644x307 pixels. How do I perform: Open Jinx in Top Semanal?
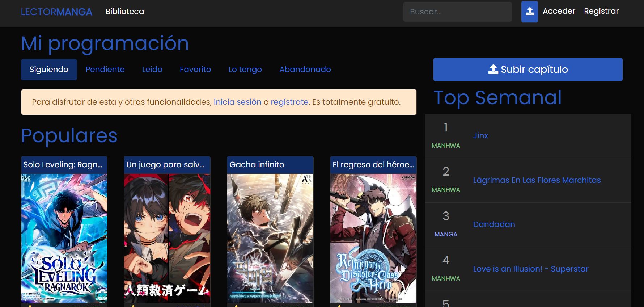480,136
